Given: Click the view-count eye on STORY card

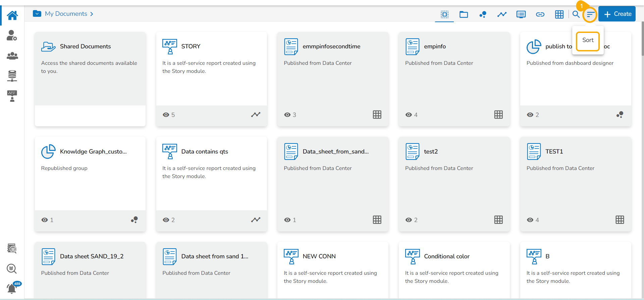Looking at the screenshot, I should point(166,115).
